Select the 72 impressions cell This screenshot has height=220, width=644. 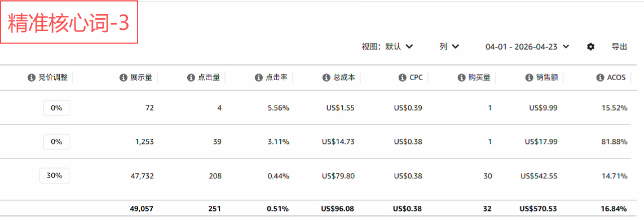pyautogui.click(x=149, y=108)
